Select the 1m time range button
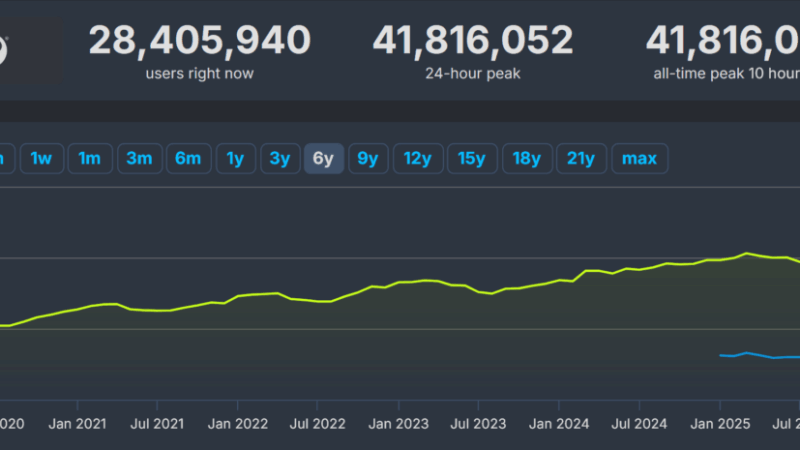Viewport: 800px width, 450px height. click(x=90, y=159)
